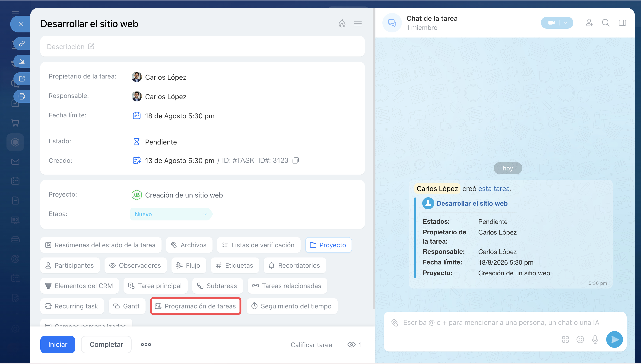Collapse panel with the diagonal arrow icon
Viewport: 641px width, 364px height.
pos(22,61)
